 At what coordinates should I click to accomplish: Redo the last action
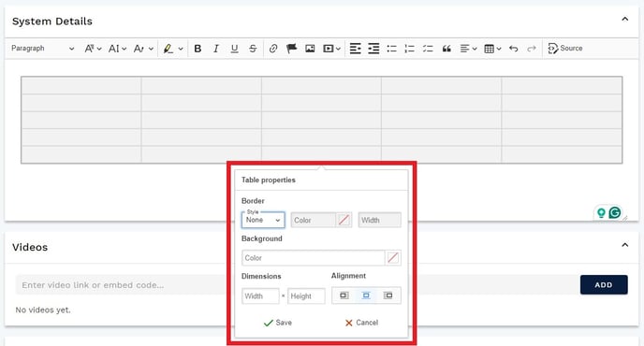(532, 49)
